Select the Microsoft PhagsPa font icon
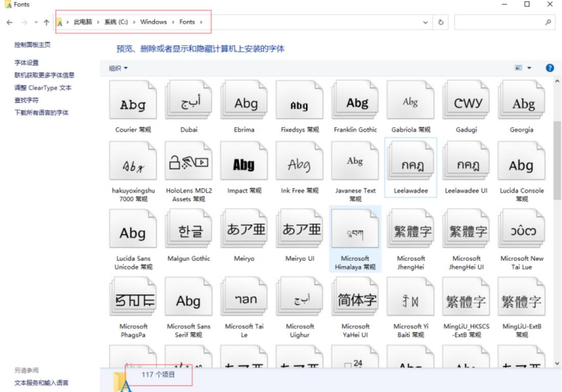 pyautogui.click(x=133, y=296)
